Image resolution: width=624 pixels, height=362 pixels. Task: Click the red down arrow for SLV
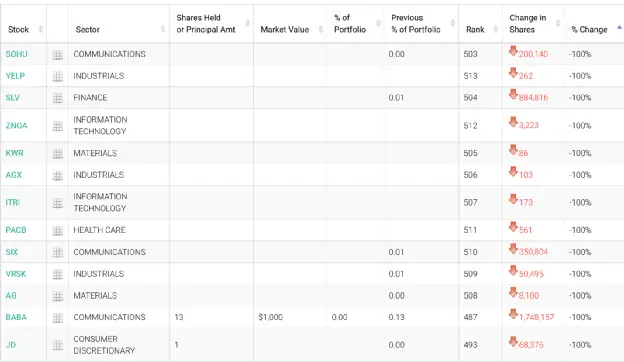click(513, 95)
